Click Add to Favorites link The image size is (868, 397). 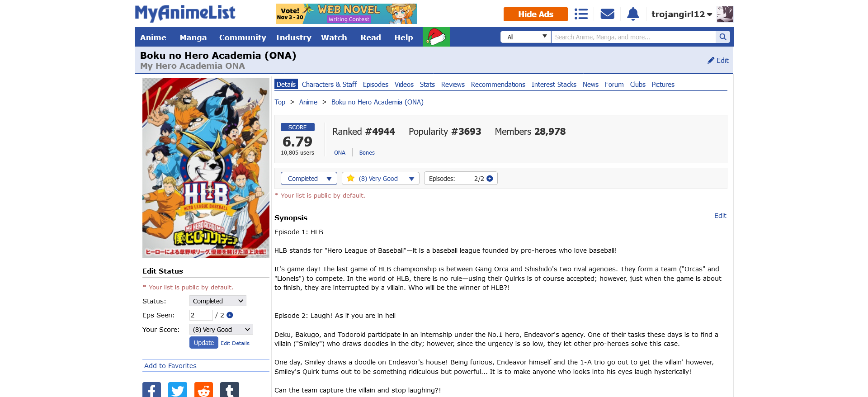pyautogui.click(x=170, y=366)
